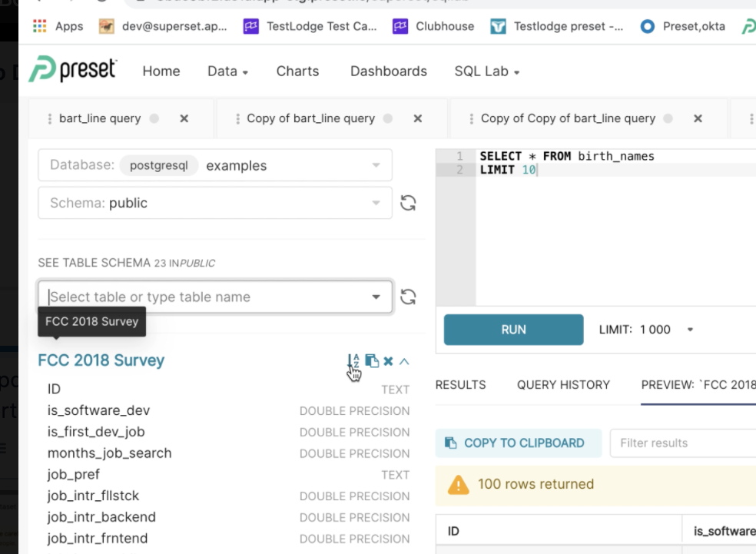The height and width of the screenshot is (554, 756).
Task: Sort FCC 2018 Survey columns alphabetically
Action: click(354, 361)
